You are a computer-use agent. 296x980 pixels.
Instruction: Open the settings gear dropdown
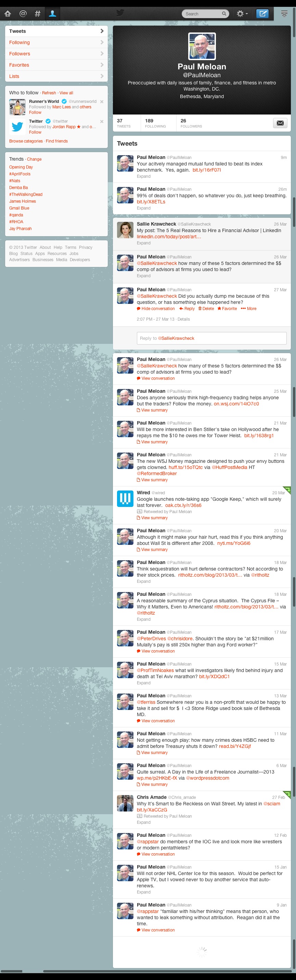[242, 14]
